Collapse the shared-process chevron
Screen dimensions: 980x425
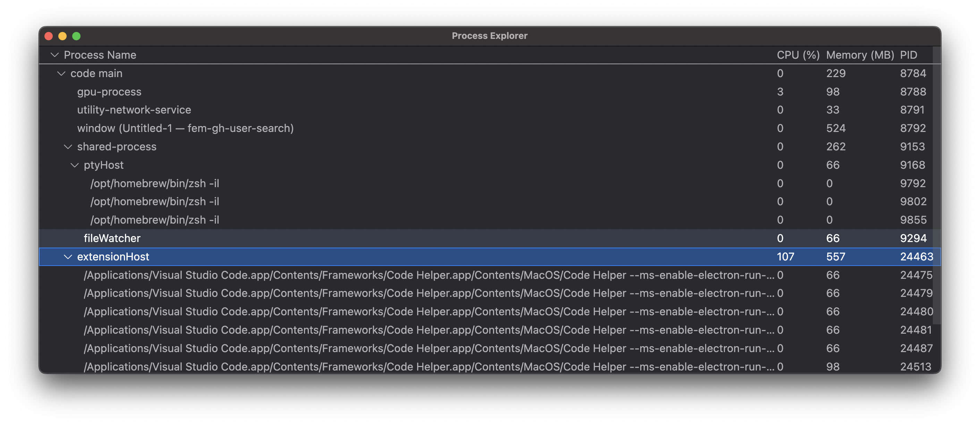68,147
